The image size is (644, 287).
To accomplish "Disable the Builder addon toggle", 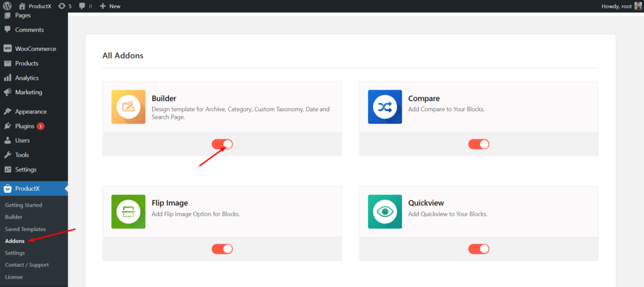I will (222, 144).
